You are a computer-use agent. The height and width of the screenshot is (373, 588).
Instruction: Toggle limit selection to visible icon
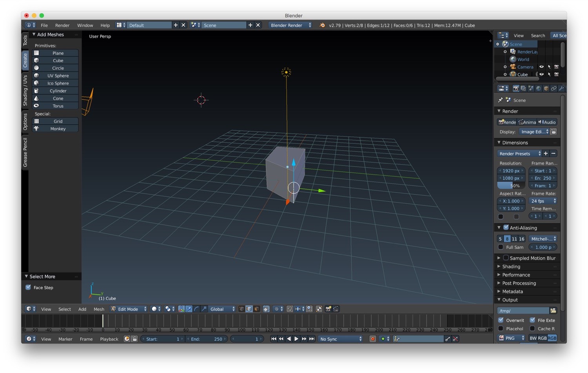tap(267, 309)
